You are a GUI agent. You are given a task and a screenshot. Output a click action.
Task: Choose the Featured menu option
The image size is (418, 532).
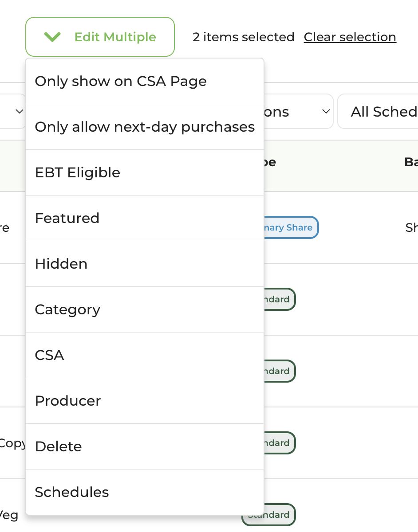coord(145,218)
